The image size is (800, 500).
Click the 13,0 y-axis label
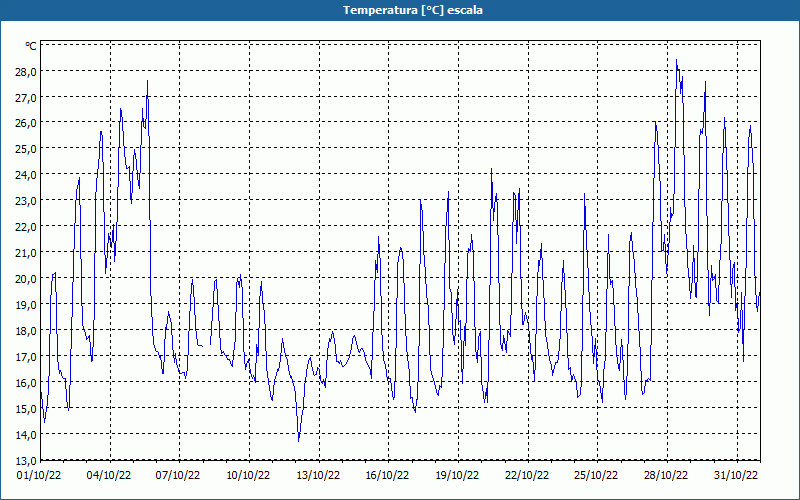pyautogui.click(x=26, y=461)
